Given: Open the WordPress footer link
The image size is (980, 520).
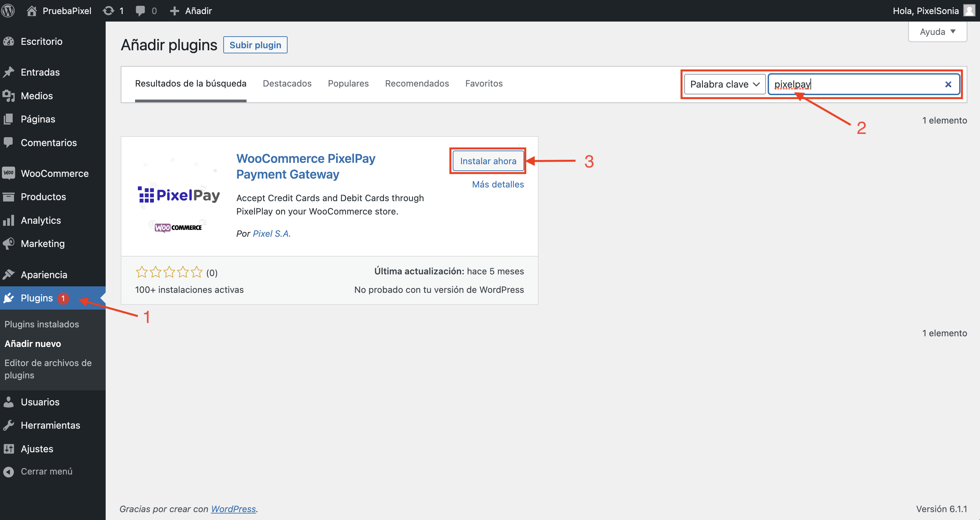Looking at the screenshot, I should 233,509.
